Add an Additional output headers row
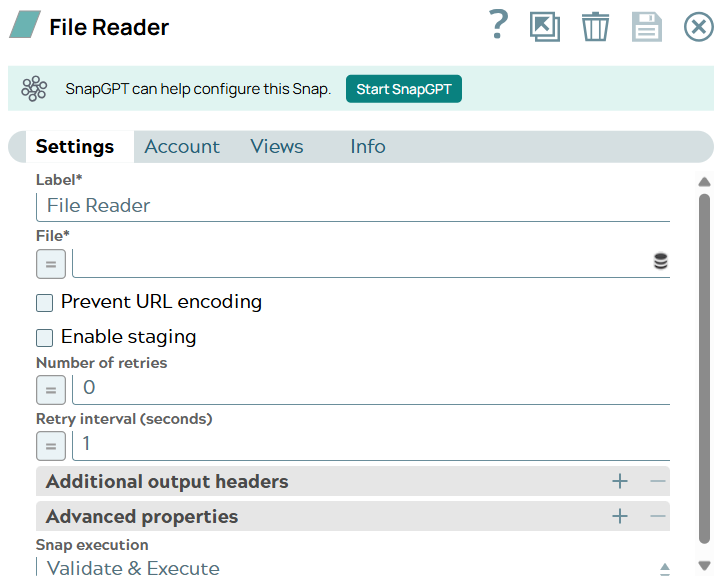 point(620,482)
